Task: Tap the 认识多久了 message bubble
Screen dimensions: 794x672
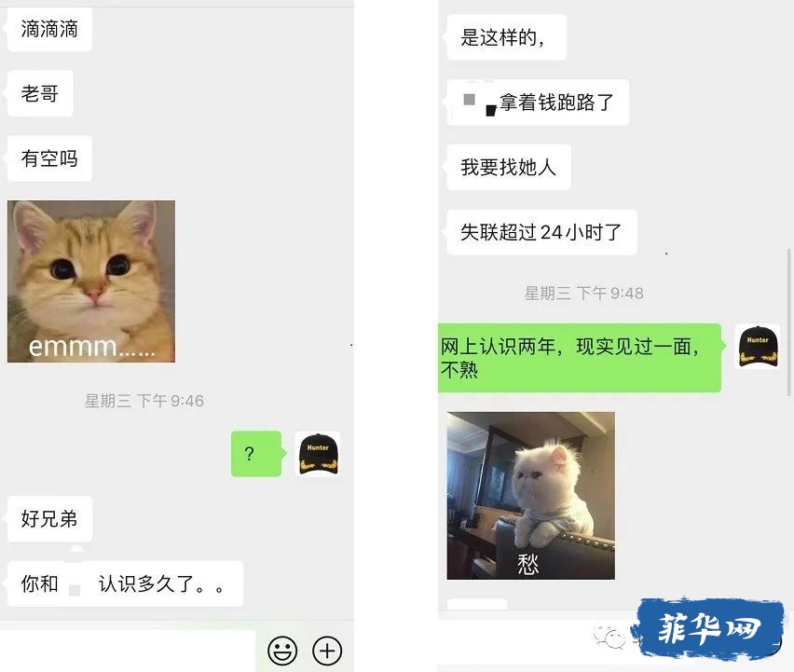Action: (125, 583)
